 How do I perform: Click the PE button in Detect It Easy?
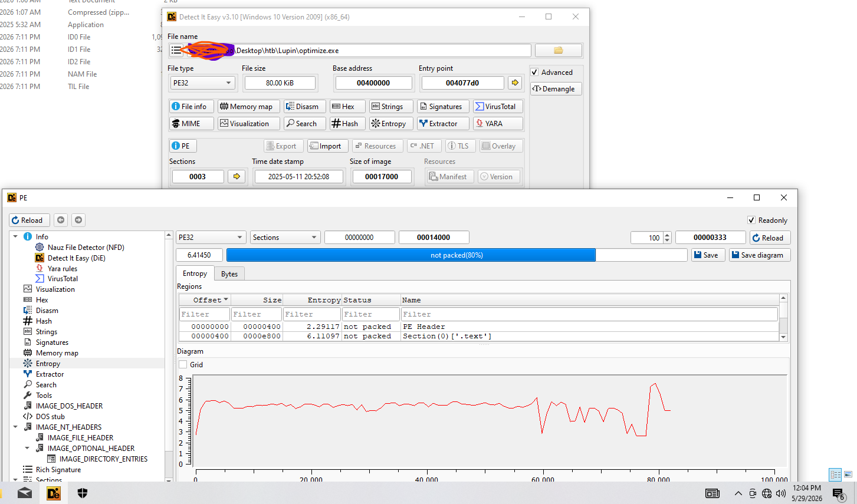click(183, 146)
